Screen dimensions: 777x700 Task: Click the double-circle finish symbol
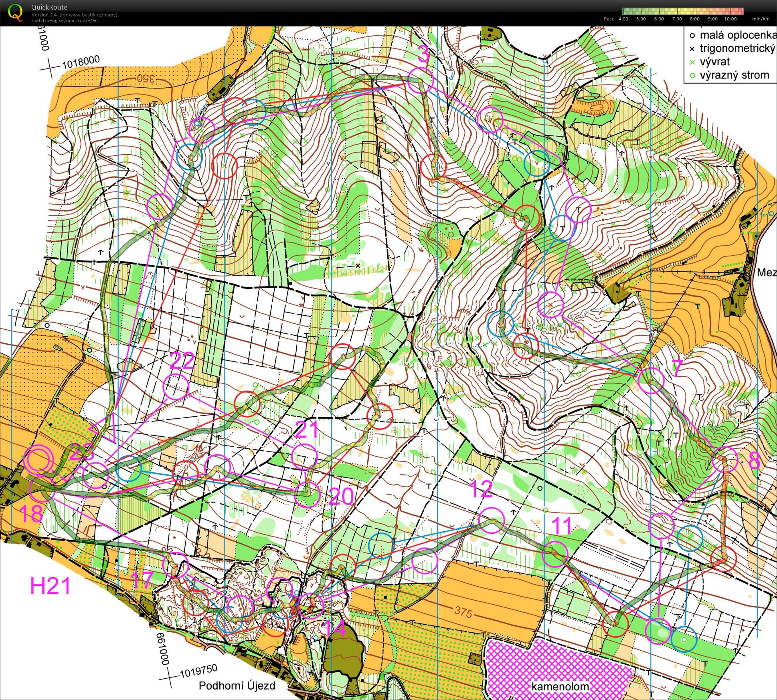[38, 460]
